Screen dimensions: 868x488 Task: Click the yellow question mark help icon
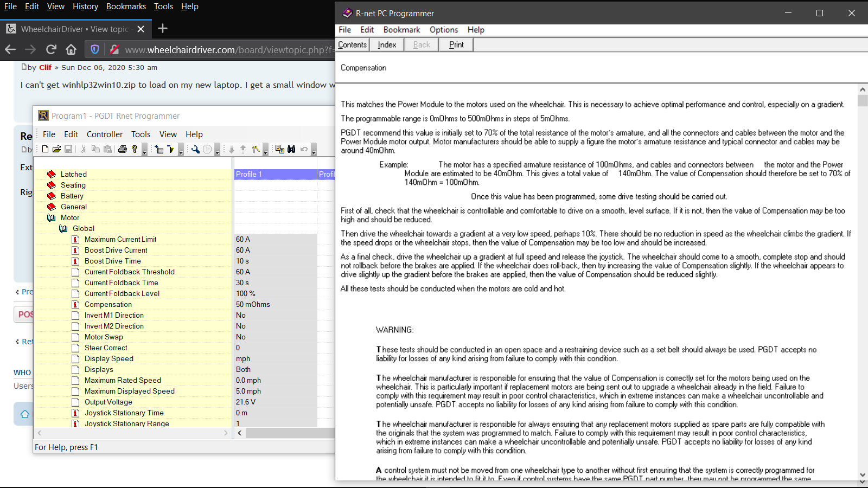(135, 149)
